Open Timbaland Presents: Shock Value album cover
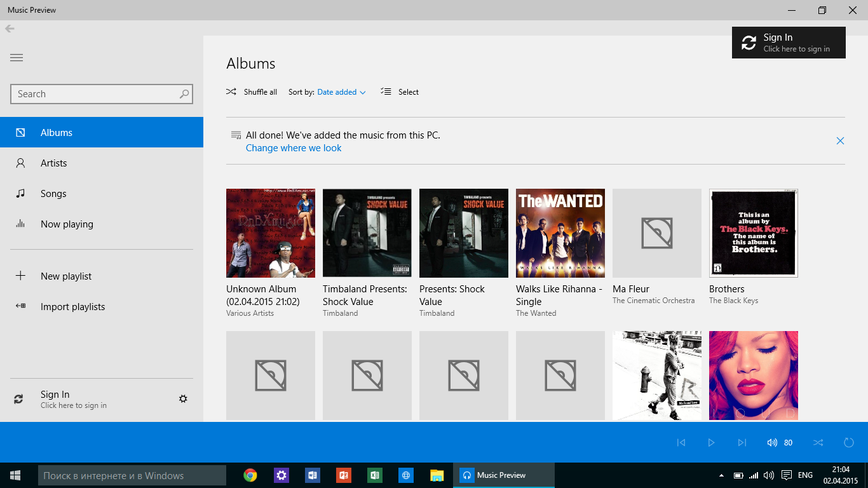The width and height of the screenshot is (868, 488). (367, 233)
